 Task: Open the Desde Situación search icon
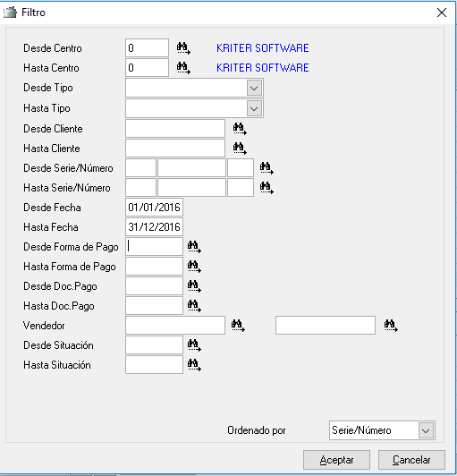[x=194, y=345]
